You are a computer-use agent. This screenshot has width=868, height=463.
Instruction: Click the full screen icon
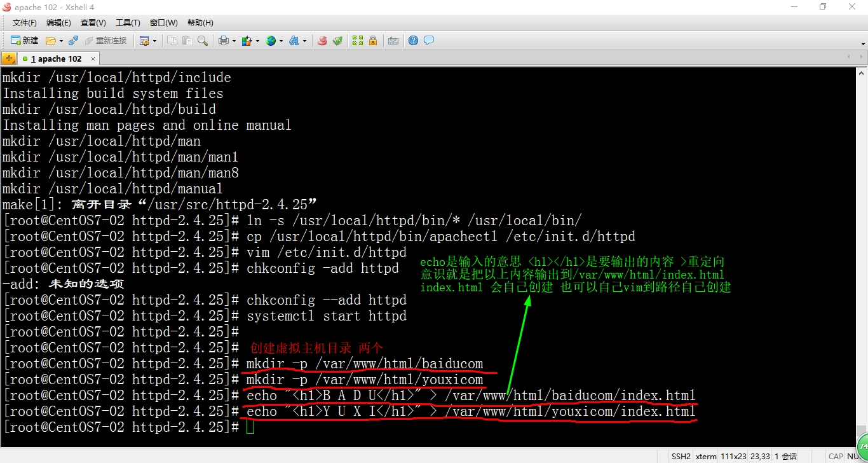coord(358,41)
